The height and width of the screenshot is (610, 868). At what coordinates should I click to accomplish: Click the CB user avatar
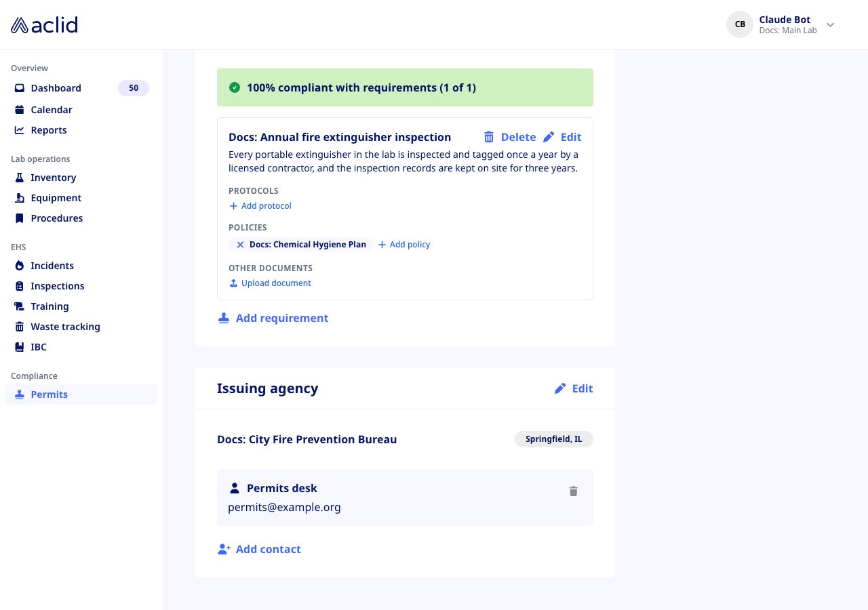tap(740, 24)
